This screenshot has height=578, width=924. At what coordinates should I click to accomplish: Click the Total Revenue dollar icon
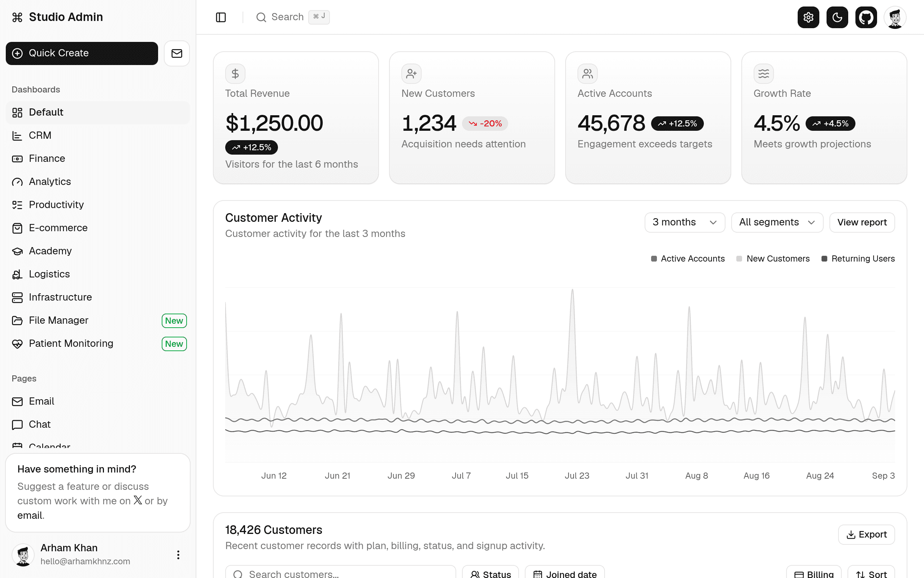235,73
